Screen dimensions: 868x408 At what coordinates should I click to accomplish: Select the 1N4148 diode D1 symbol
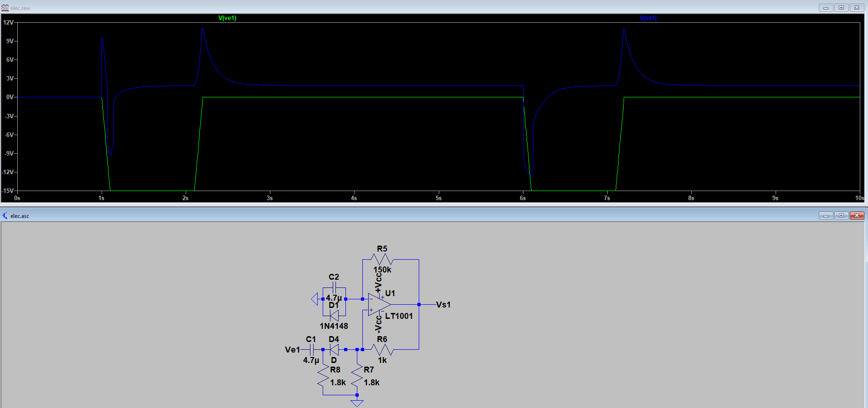(x=334, y=315)
